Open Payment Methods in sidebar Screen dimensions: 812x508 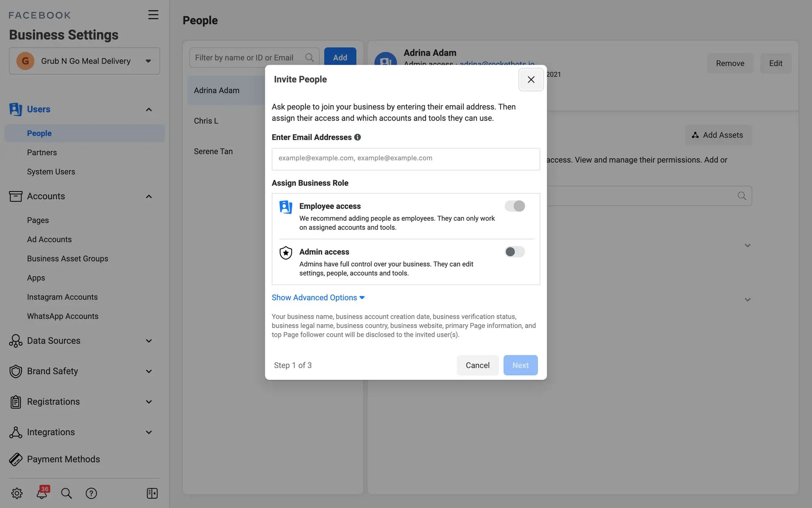pyautogui.click(x=63, y=459)
